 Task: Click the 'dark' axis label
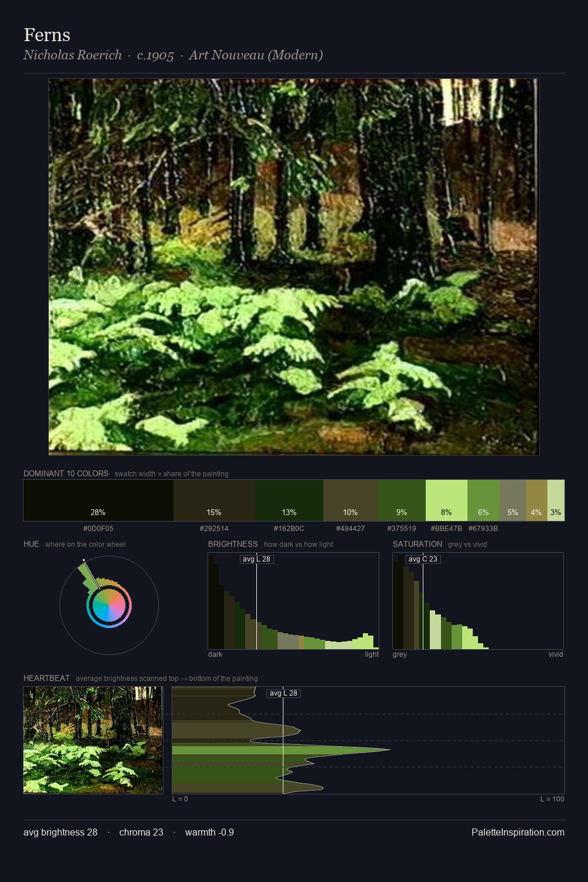coord(215,654)
